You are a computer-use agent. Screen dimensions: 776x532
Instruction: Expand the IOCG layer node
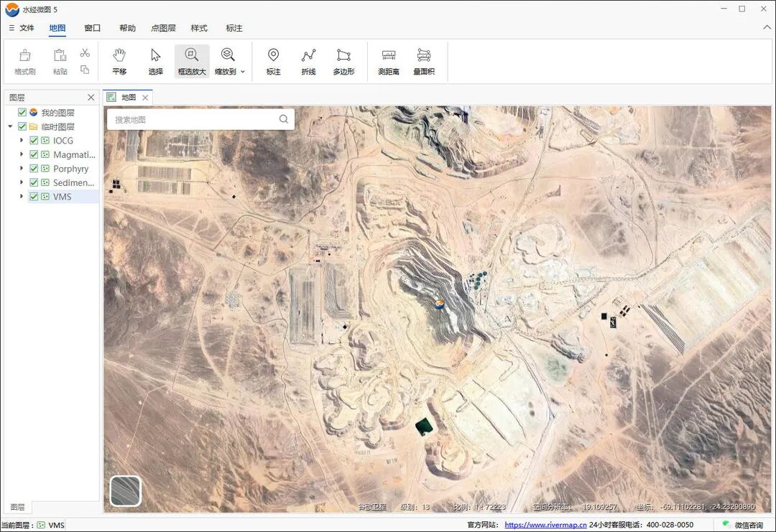22,141
